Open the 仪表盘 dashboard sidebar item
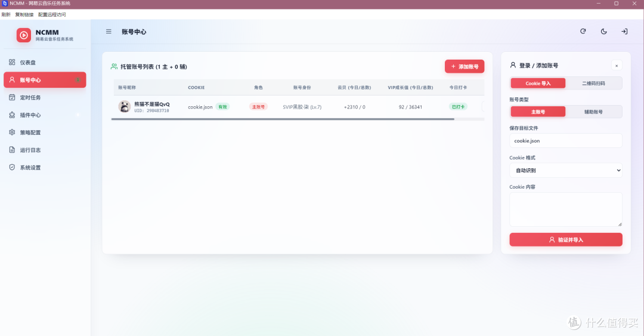Viewport: 644px width, 336px height. pos(45,63)
